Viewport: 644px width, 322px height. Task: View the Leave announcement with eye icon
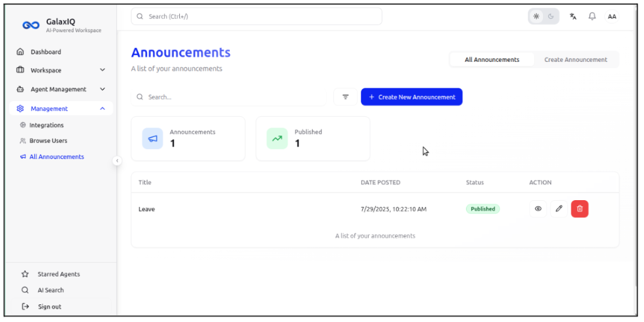click(x=538, y=208)
